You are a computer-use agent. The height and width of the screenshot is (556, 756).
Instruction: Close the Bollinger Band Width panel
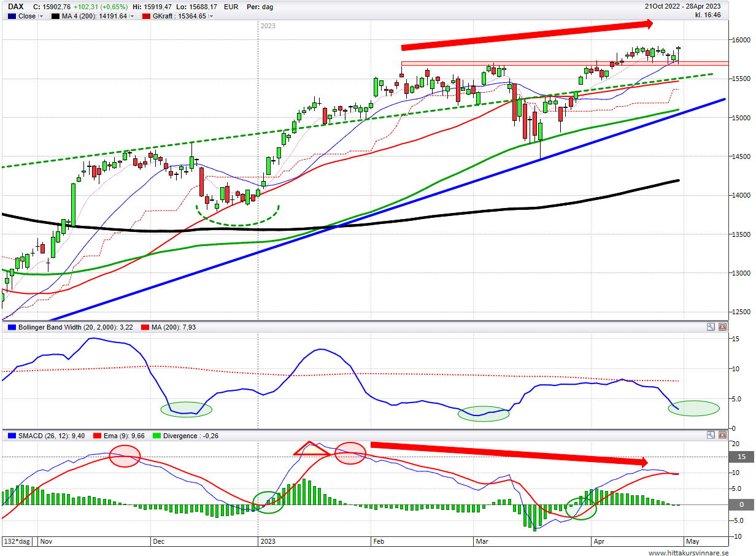[x=722, y=328]
